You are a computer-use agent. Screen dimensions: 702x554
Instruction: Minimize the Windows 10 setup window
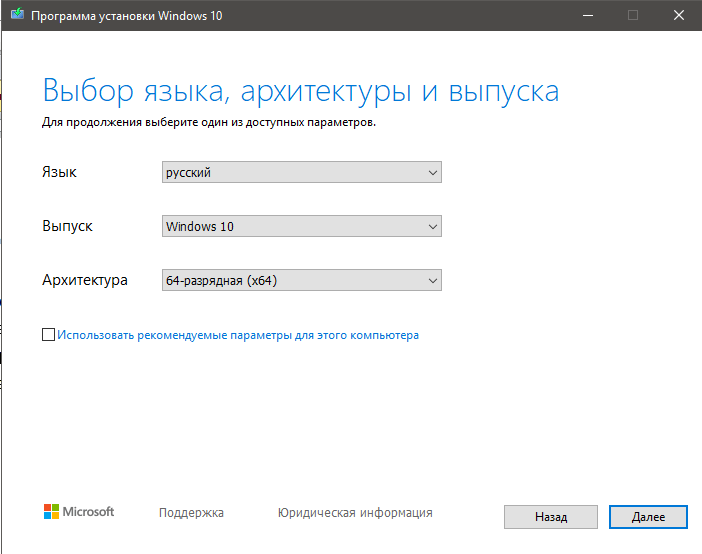click(x=588, y=15)
